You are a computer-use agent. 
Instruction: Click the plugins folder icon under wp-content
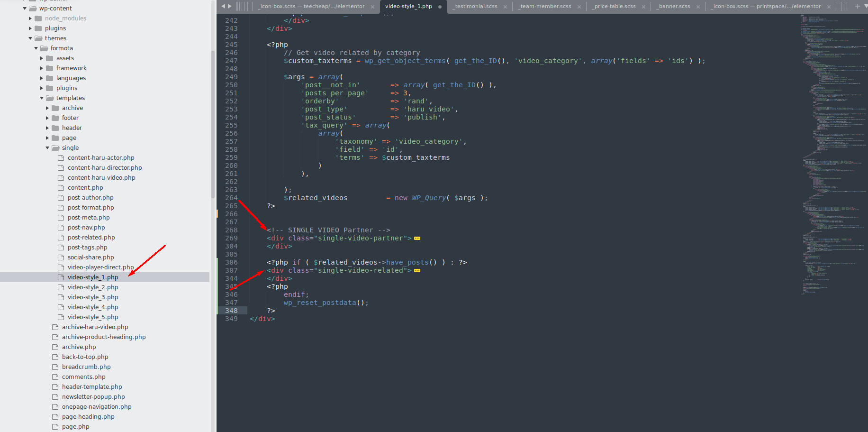point(38,28)
